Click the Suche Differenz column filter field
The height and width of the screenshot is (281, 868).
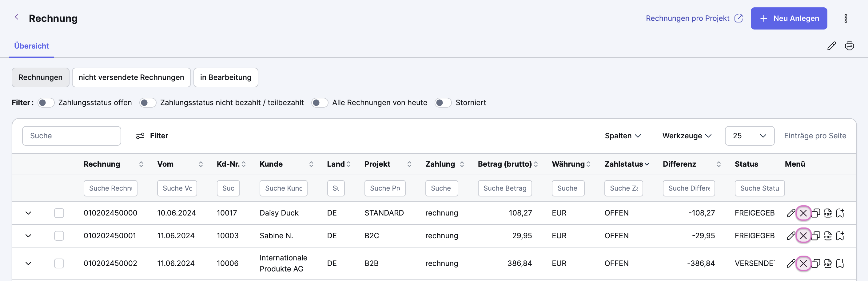tap(689, 188)
